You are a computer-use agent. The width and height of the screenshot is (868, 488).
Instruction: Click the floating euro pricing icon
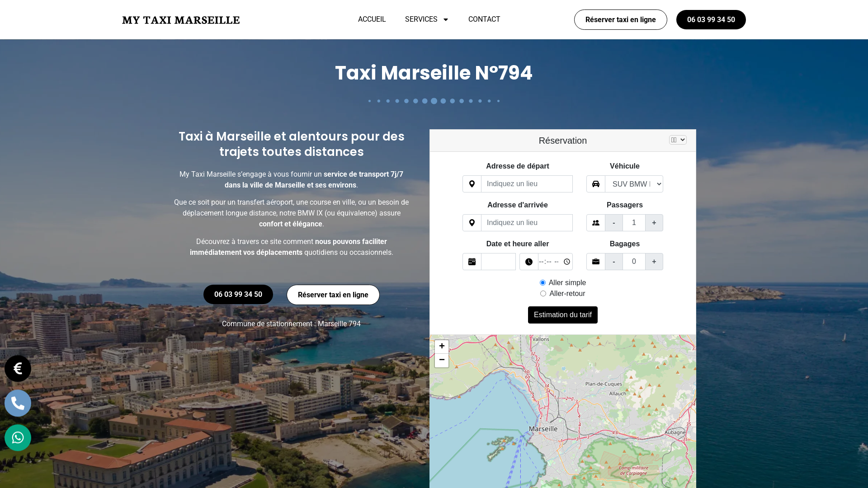(18, 368)
